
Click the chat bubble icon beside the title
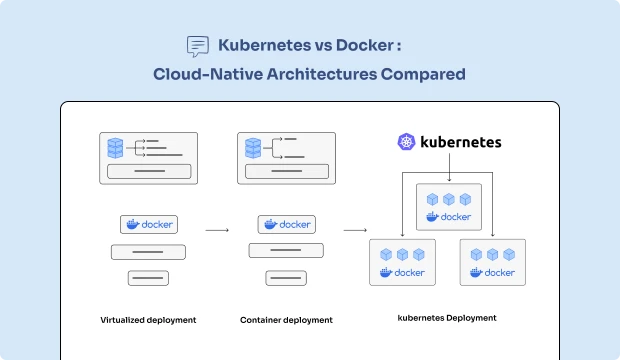point(198,46)
